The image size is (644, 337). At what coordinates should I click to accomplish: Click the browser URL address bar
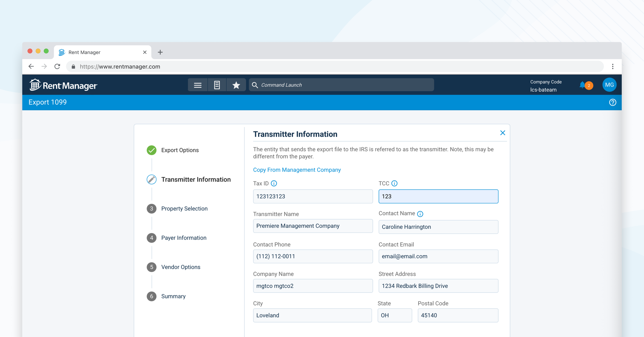[x=335, y=67]
